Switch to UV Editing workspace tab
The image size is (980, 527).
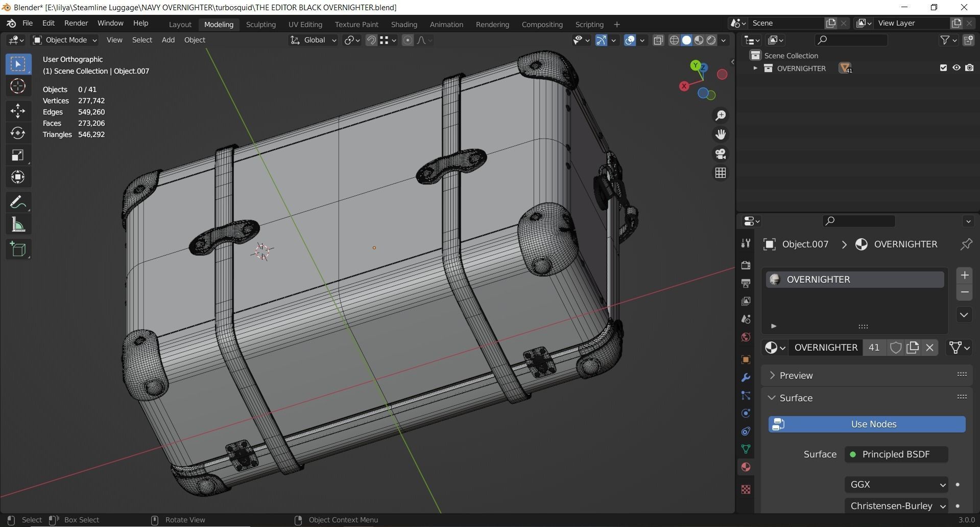pos(305,25)
